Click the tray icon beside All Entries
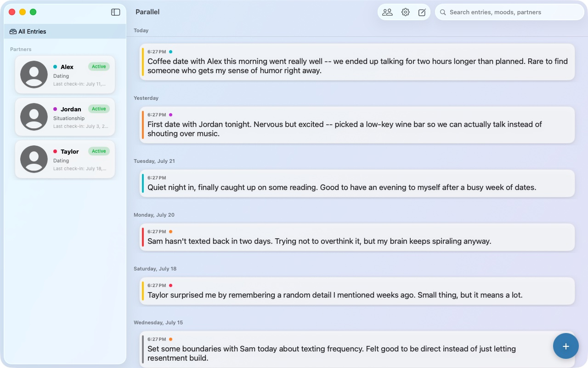 tap(13, 32)
